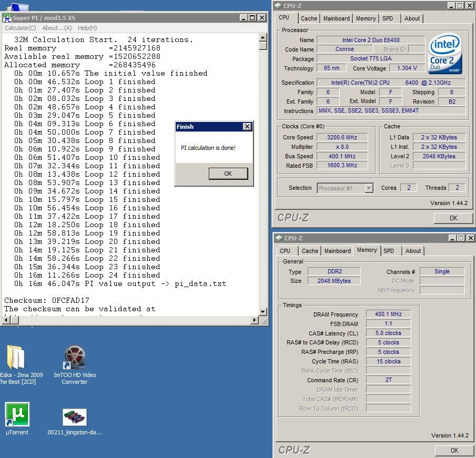The height and width of the screenshot is (458, 476).
Task: Click the Specification field with 6400 @ 2.13GHz
Action: 391,83
